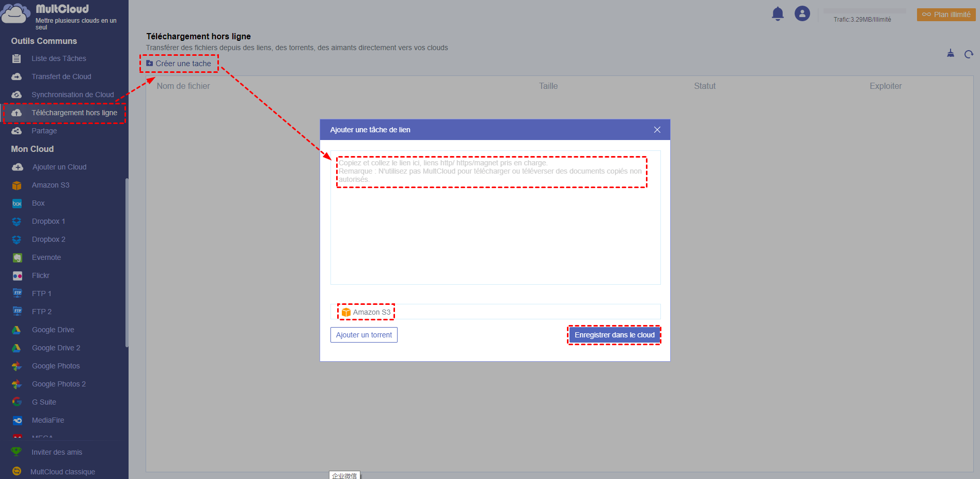Viewport: 980px width, 479px height.
Task: Click Ajouter un torrent button
Action: click(364, 335)
